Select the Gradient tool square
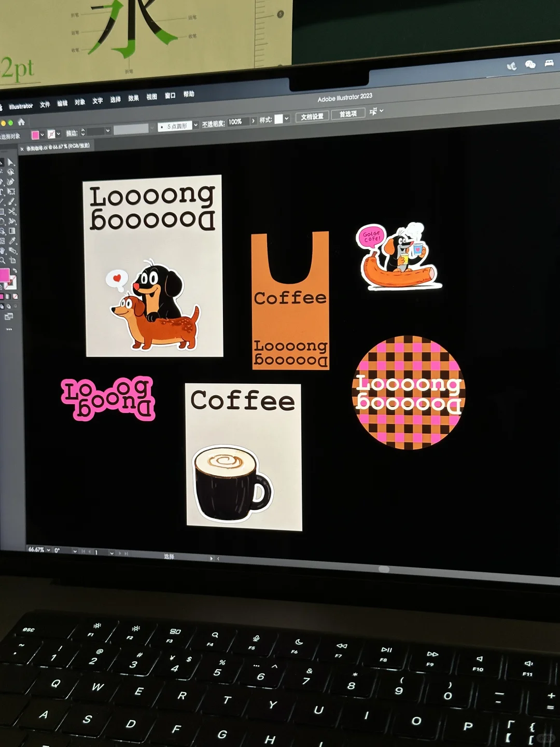This screenshot has width=560, height=747. [12, 231]
